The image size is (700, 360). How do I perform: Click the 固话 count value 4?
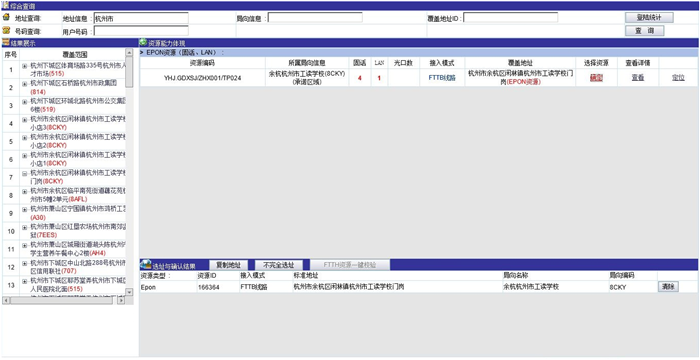coord(359,78)
